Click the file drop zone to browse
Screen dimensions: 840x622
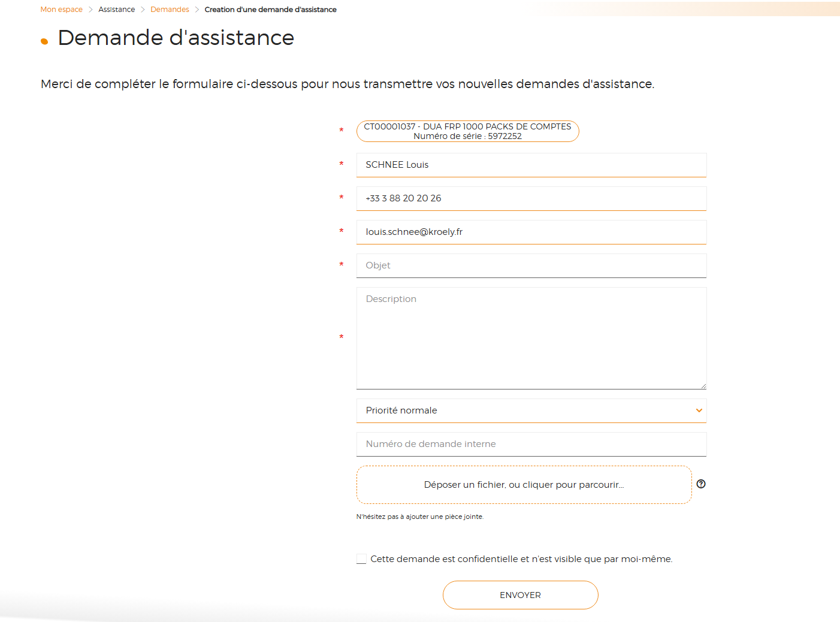coord(524,485)
